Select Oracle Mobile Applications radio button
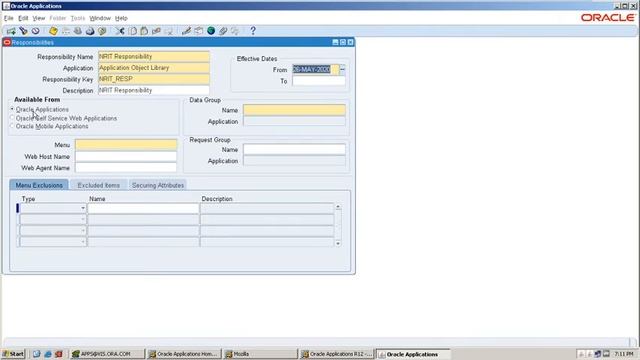 12,126
